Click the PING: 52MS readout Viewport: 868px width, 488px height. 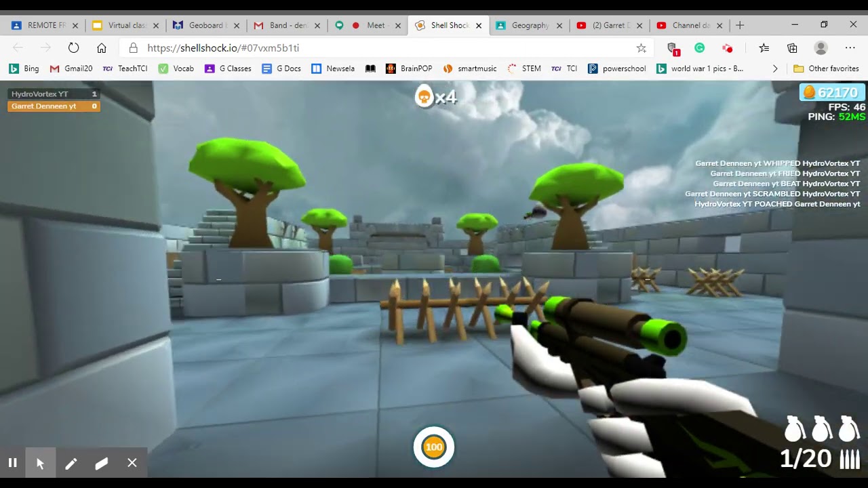click(837, 117)
